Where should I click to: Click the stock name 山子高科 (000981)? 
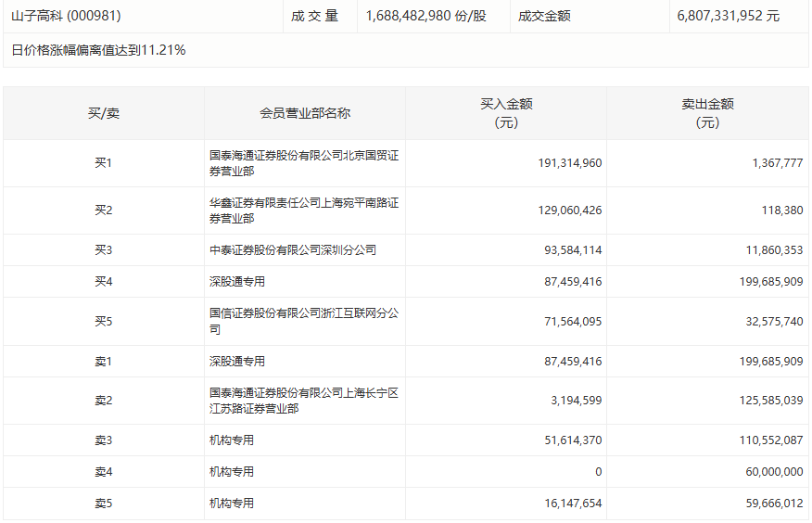tap(66, 16)
